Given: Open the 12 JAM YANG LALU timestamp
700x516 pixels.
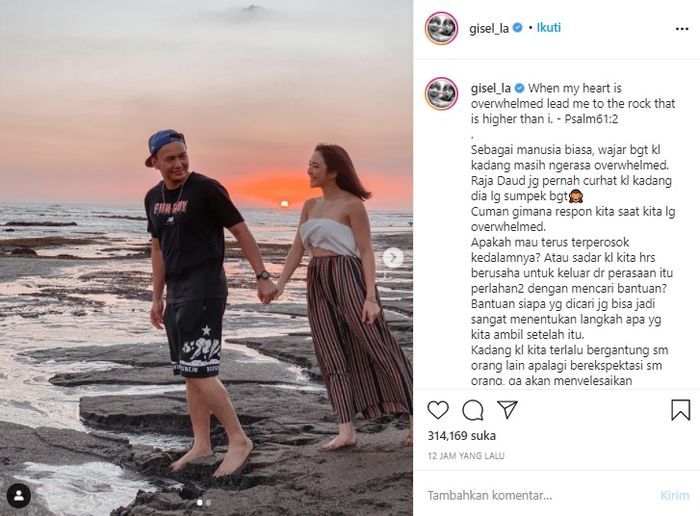Looking at the screenshot, I should pyautogui.click(x=466, y=456).
